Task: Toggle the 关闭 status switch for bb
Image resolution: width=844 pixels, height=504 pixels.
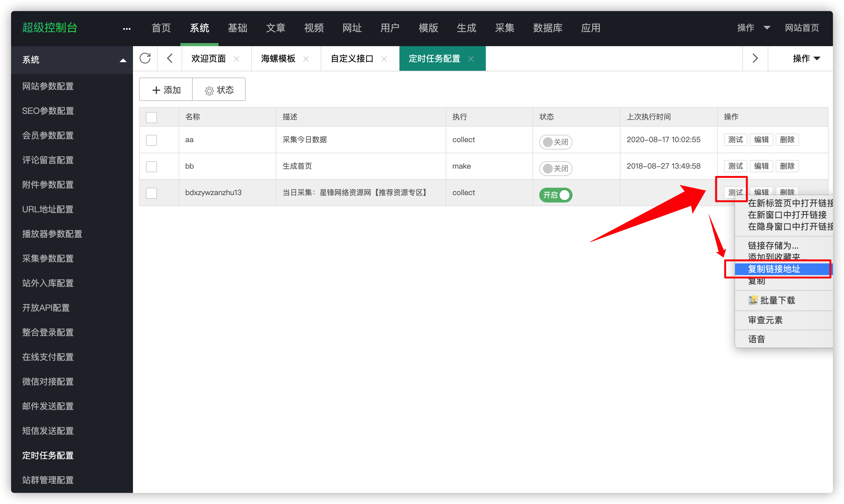Action: [x=556, y=168]
